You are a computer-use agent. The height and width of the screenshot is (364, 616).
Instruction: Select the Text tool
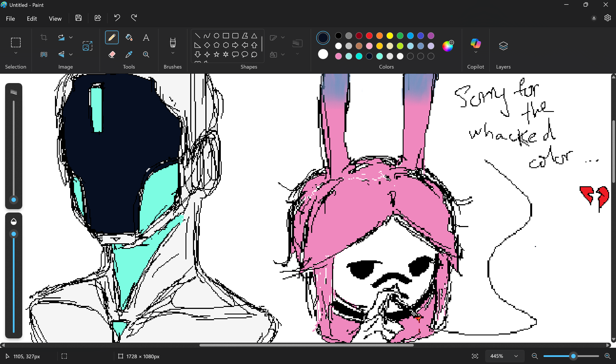point(146,37)
